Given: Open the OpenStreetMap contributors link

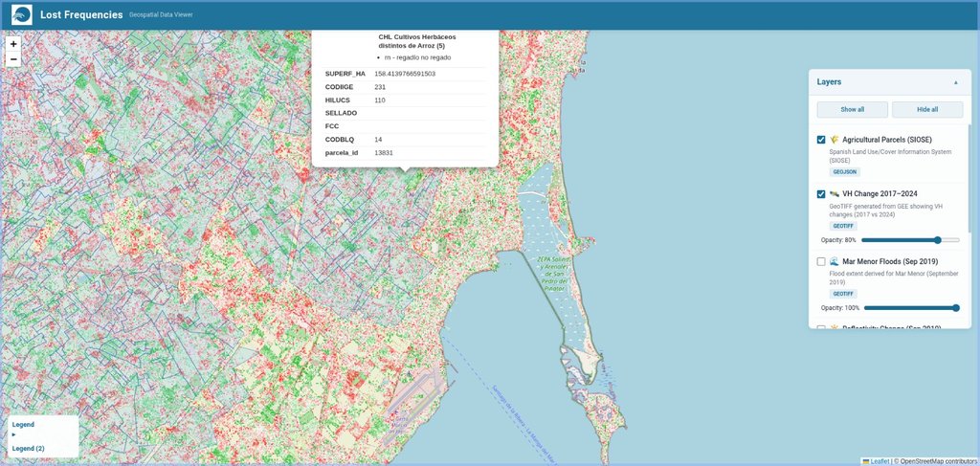Looking at the screenshot, I should coord(935,461).
